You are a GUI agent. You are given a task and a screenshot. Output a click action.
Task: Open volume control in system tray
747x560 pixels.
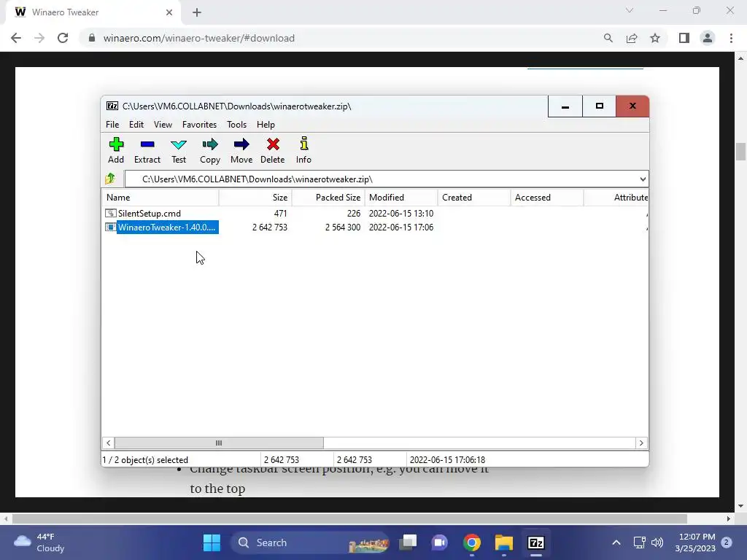(x=657, y=542)
